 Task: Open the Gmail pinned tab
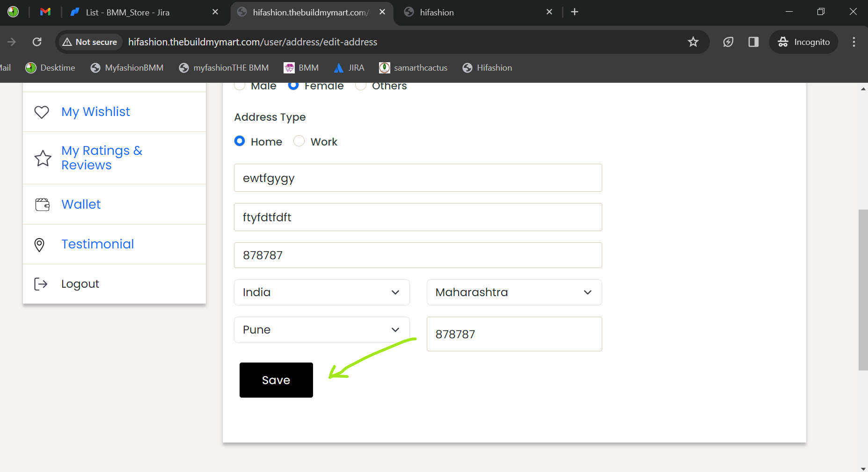(45, 12)
